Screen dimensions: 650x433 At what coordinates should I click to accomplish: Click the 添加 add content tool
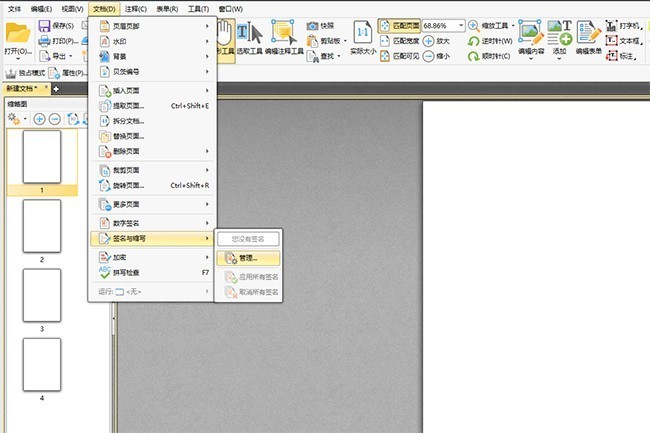click(559, 38)
